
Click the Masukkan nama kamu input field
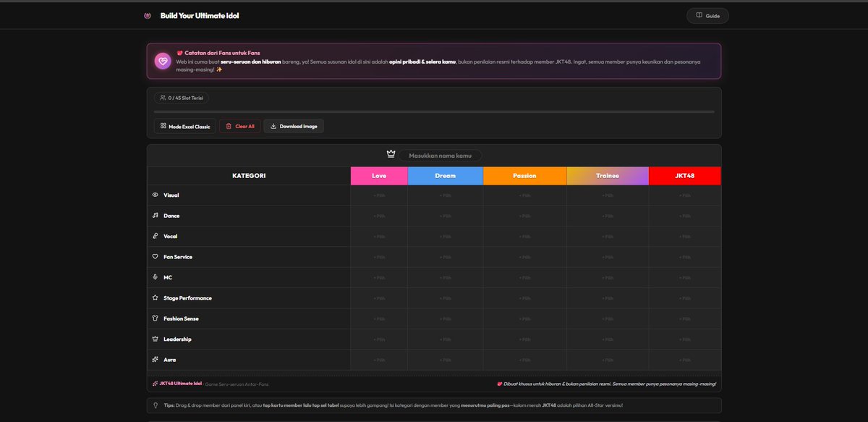point(440,155)
